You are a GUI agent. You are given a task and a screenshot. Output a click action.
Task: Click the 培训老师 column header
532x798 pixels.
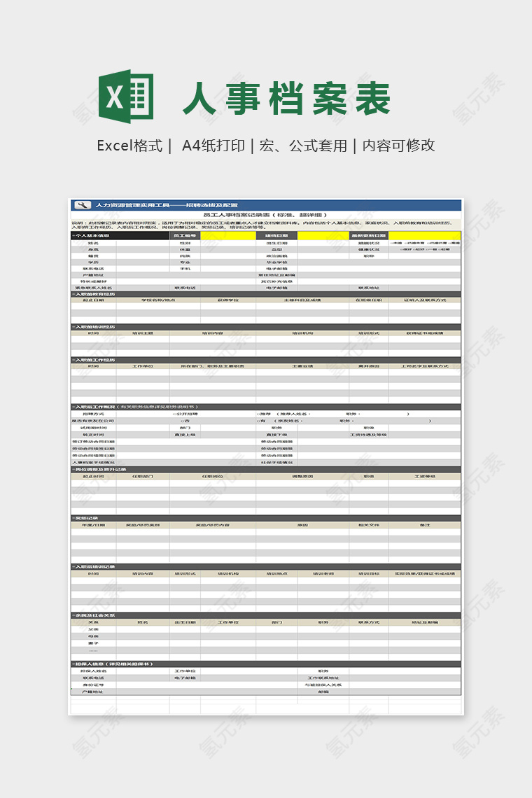pos(323,573)
